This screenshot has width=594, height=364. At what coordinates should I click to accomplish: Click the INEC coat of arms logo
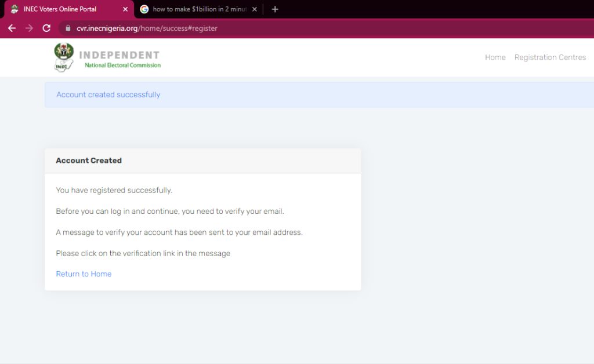(x=64, y=57)
